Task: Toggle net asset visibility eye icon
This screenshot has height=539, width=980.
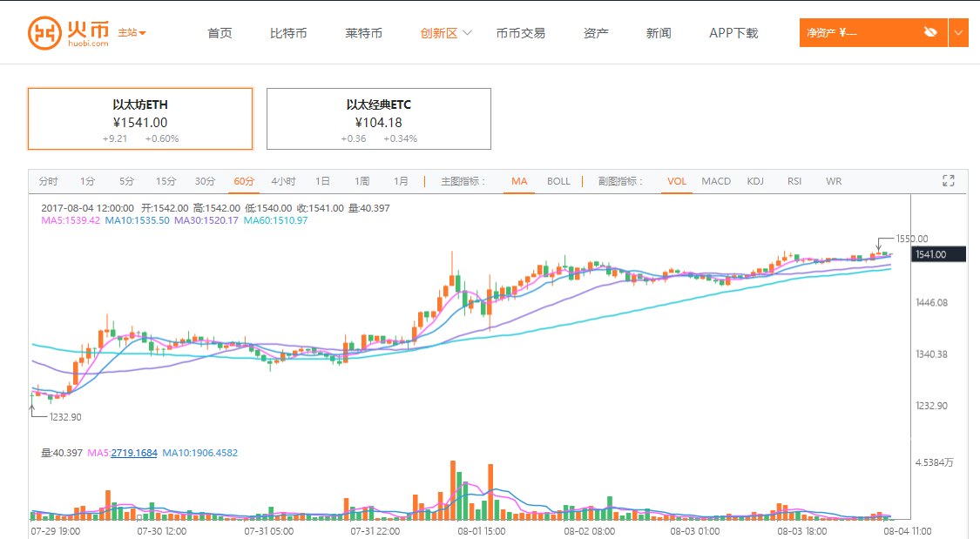Action: (x=930, y=33)
